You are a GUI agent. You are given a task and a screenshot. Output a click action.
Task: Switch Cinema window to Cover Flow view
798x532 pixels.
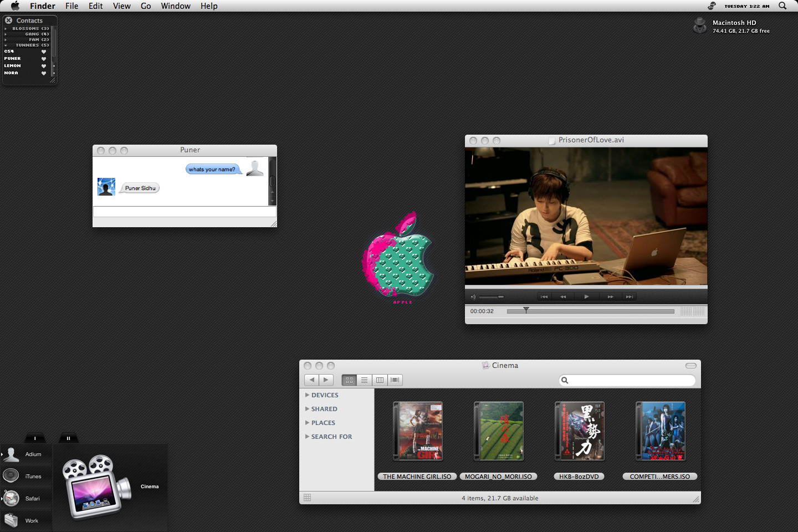click(395, 380)
